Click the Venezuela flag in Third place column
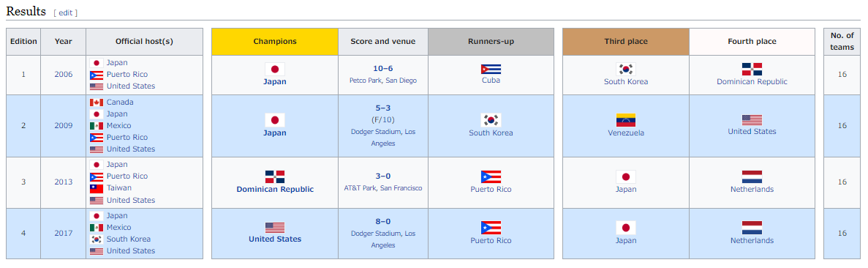The image size is (868, 268). [x=625, y=120]
